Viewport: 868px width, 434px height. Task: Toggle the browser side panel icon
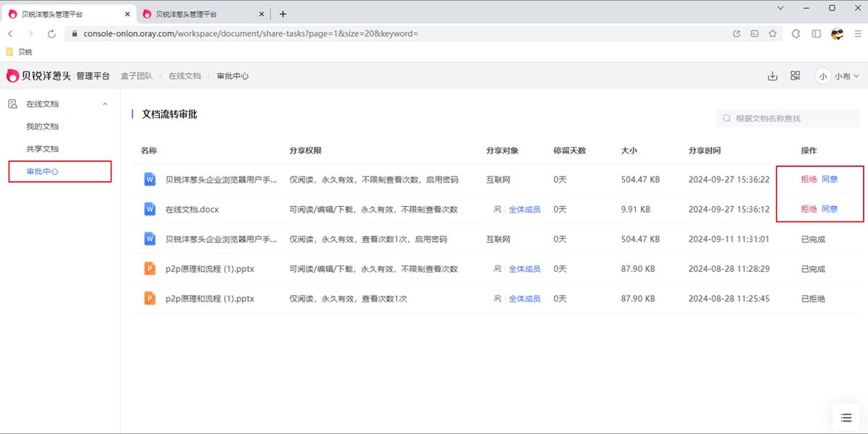(816, 34)
